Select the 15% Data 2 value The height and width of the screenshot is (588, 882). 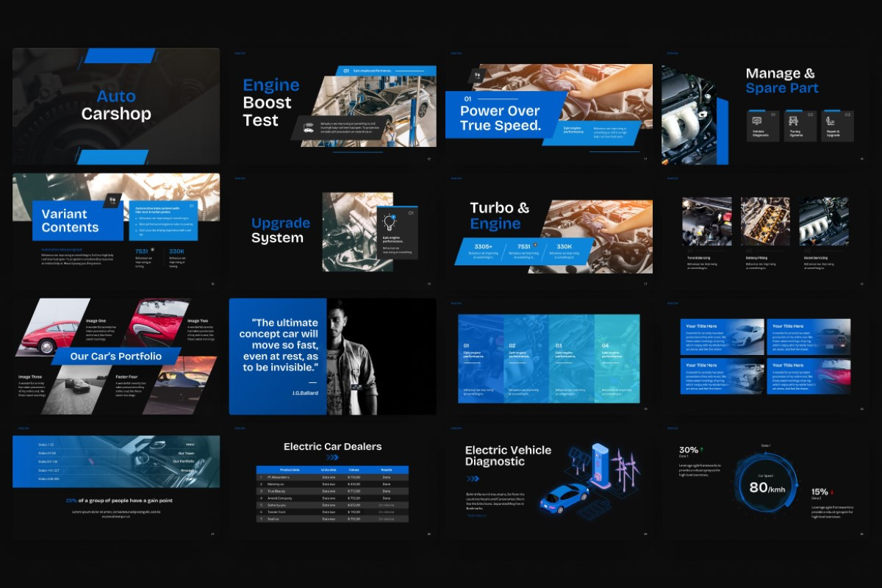pos(820,492)
